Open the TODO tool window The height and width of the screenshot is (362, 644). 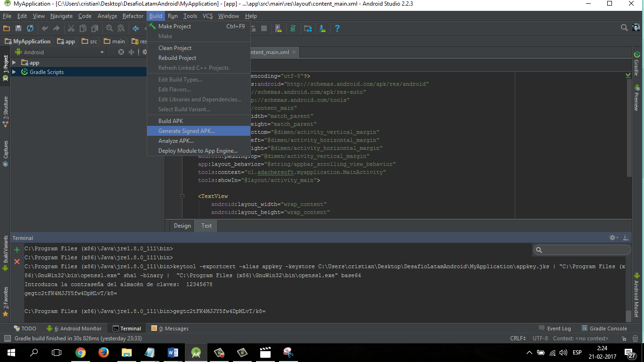[x=25, y=329]
